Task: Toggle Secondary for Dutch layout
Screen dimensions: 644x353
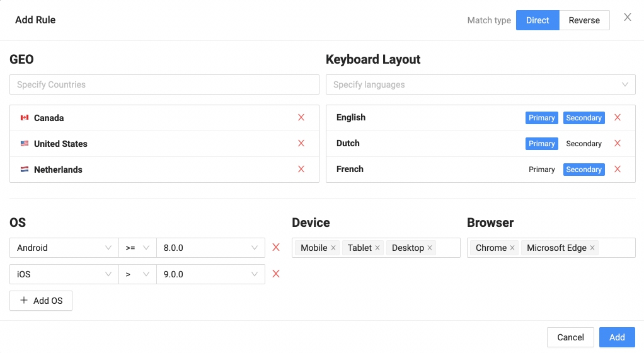Action: click(584, 144)
